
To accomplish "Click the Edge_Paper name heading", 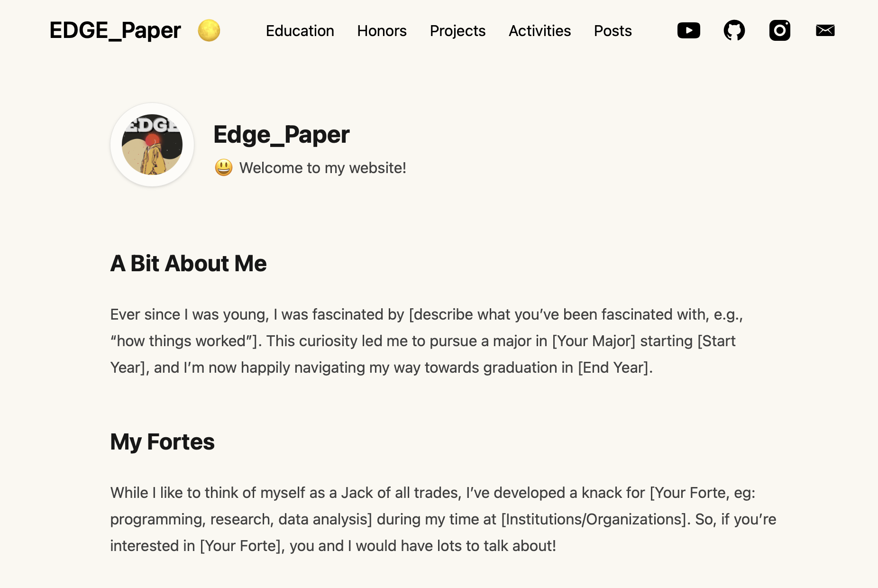I will 282,135.
